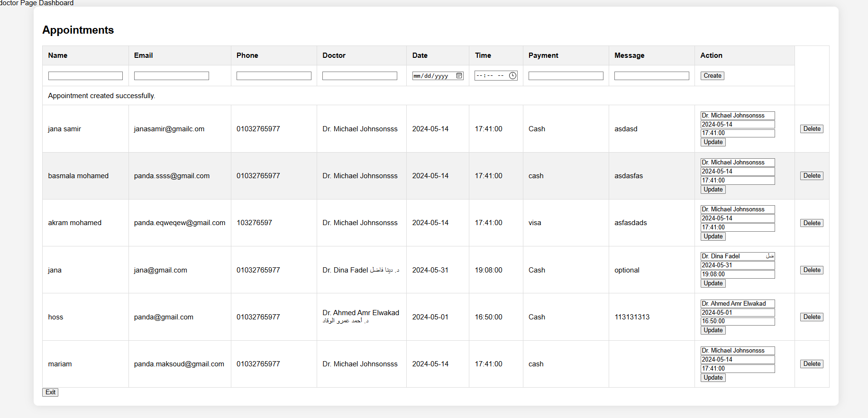The image size is (868, 418).
Task: Update akram mohamed's appointment
Action: point(713,236)
